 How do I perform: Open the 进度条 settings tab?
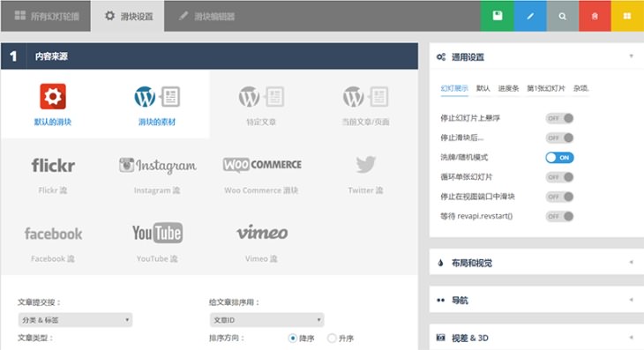point(508,88)
